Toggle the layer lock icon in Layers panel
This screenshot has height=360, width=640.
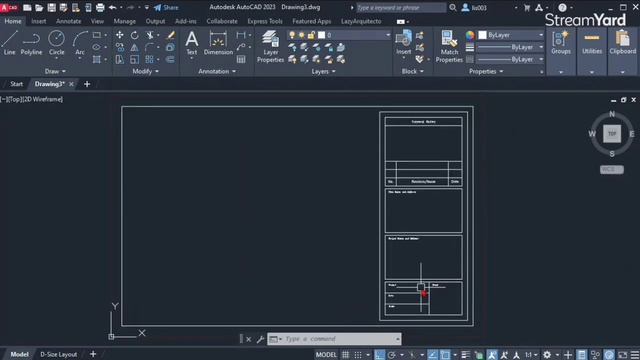pos(311,35)
